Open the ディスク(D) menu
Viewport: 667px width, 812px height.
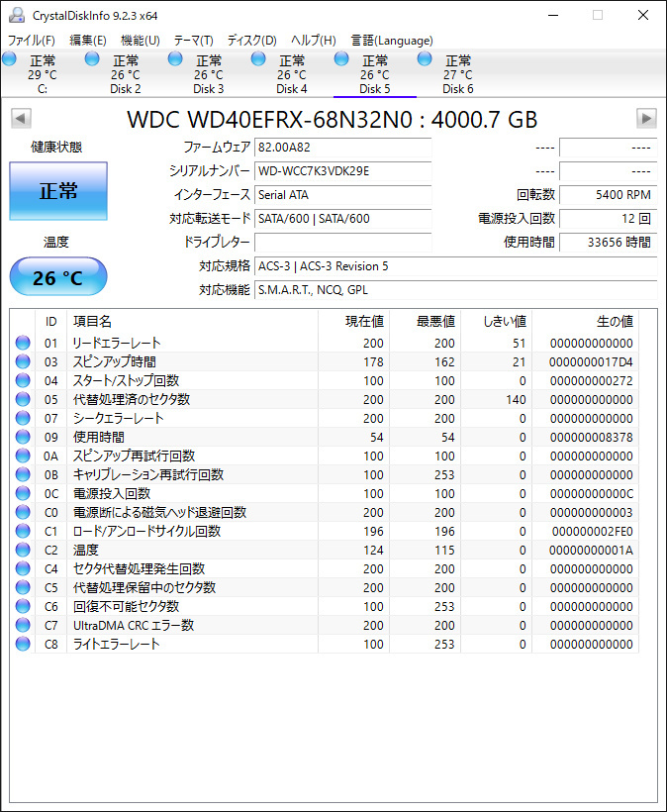(252, 41)
